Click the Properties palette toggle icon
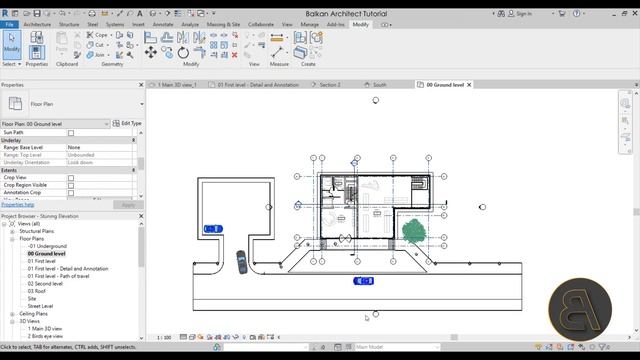640x360 pixels. (x=37, y=53)
